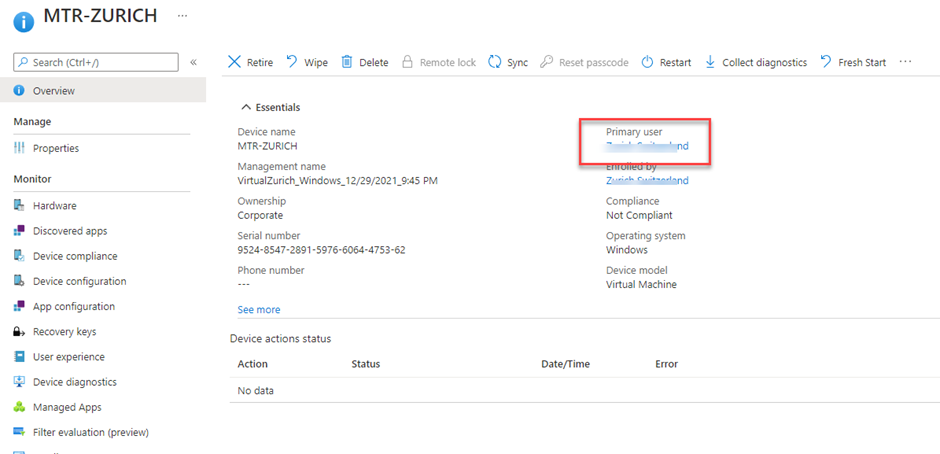Click the Corporate ownership value
Viewport: 940px width, 454px height.
click(x=260, y=215)
